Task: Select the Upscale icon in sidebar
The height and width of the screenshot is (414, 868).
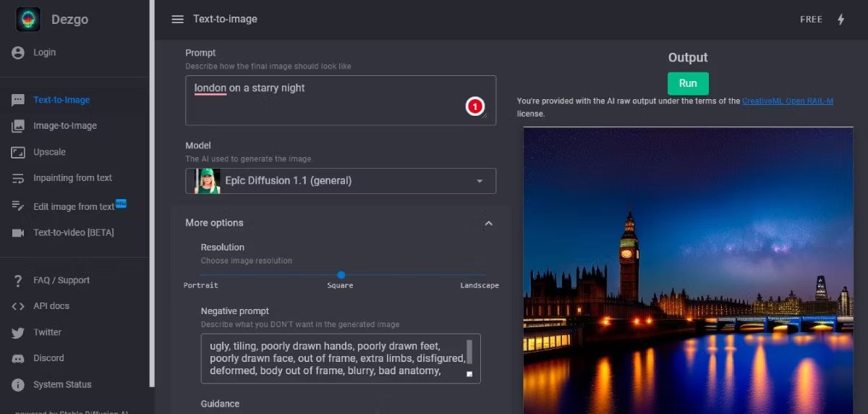Action: point(18,152)
